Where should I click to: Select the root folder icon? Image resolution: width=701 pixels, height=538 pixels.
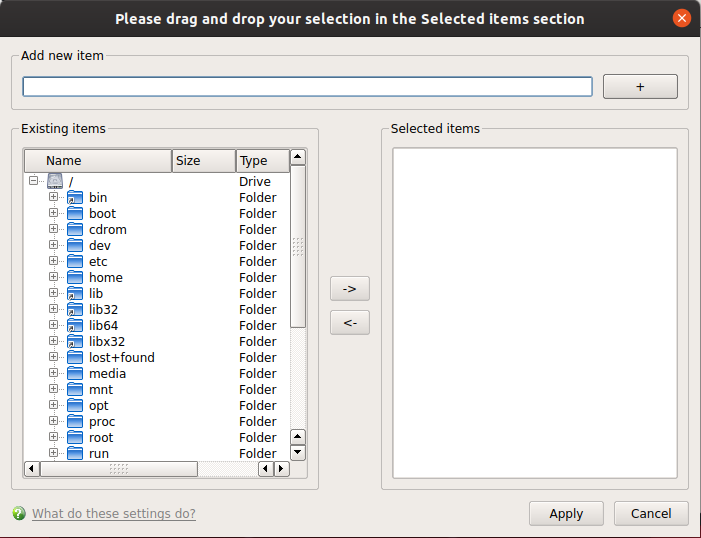75,437
